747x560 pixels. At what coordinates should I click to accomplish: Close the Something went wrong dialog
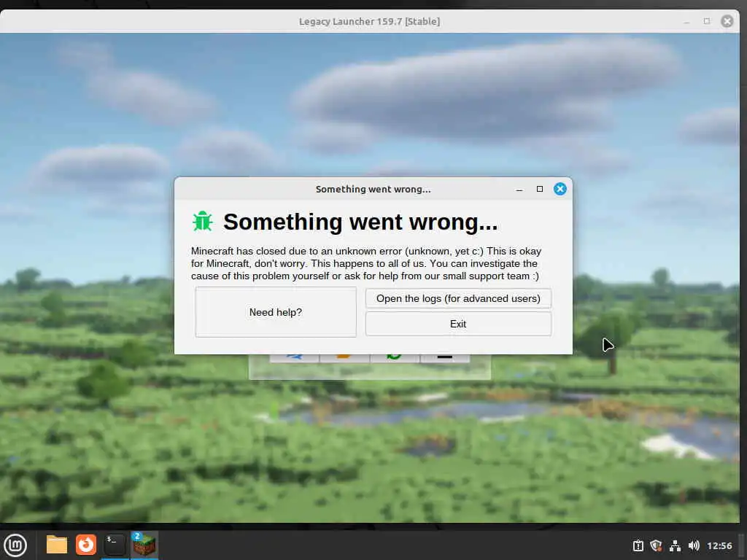560,189
